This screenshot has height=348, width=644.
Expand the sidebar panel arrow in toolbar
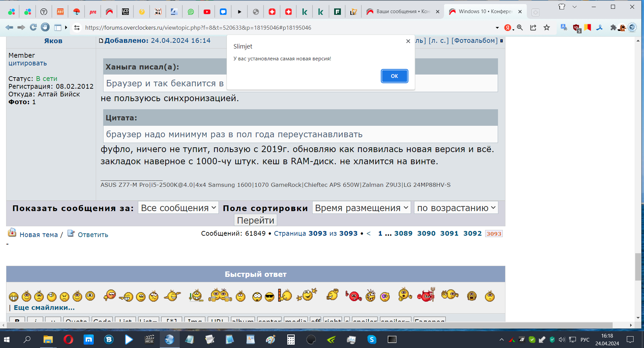[66, 27]
